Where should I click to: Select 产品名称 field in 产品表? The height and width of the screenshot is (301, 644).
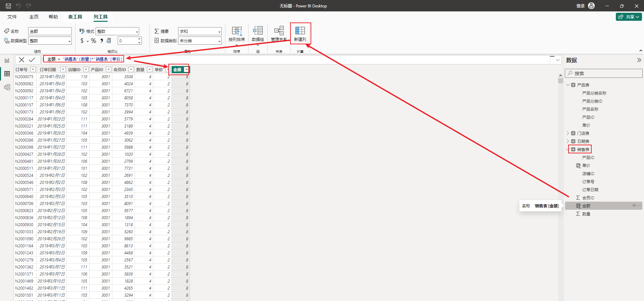coord(590,109)
